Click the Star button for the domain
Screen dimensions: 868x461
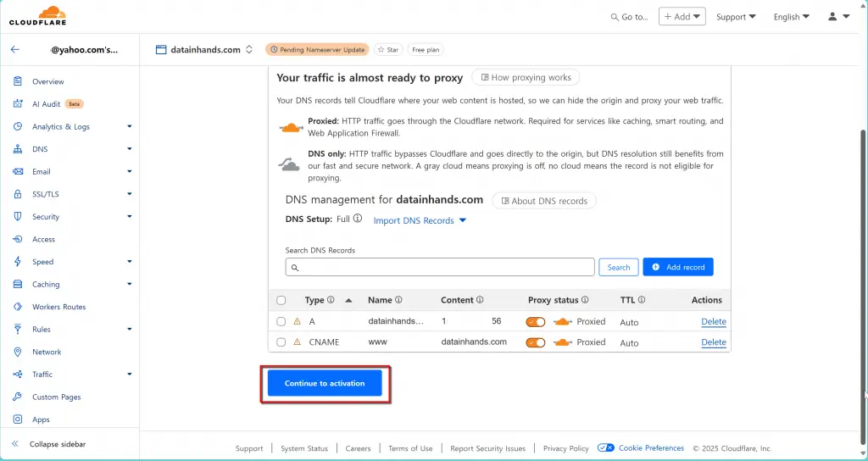pyautogui.click(x=388, y=50)
